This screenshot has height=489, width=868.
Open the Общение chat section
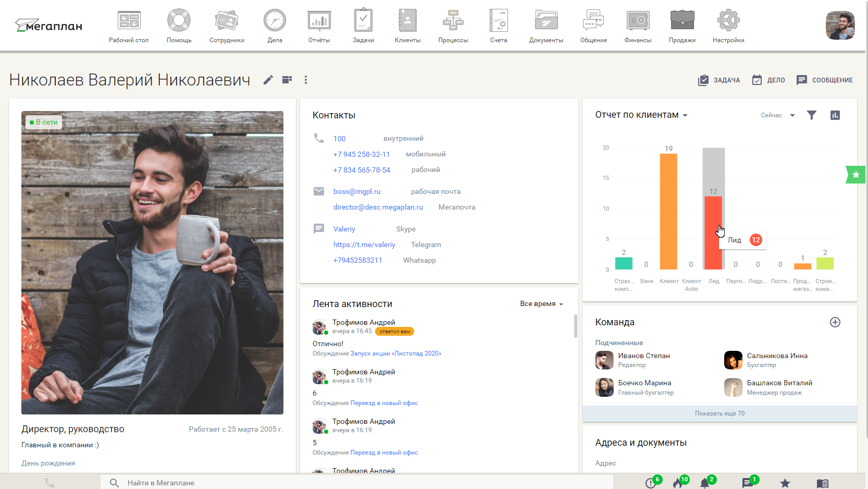tap(593, 26)
